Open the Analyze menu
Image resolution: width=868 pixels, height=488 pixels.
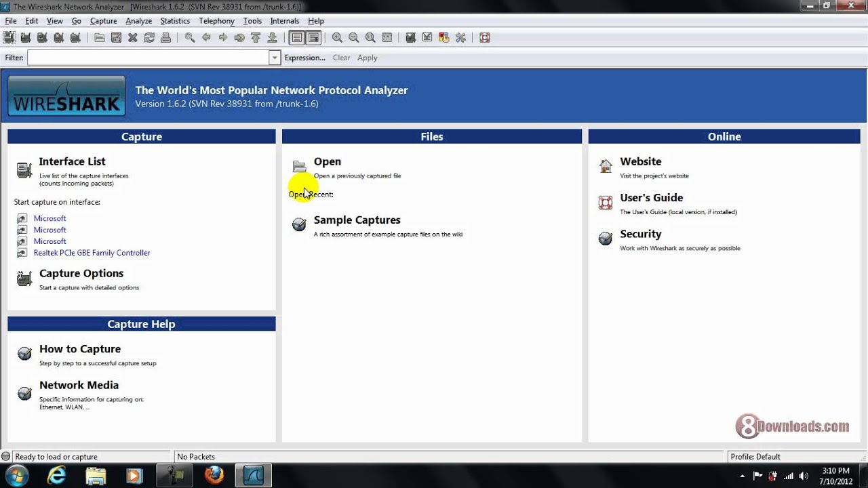click(139, 21)
